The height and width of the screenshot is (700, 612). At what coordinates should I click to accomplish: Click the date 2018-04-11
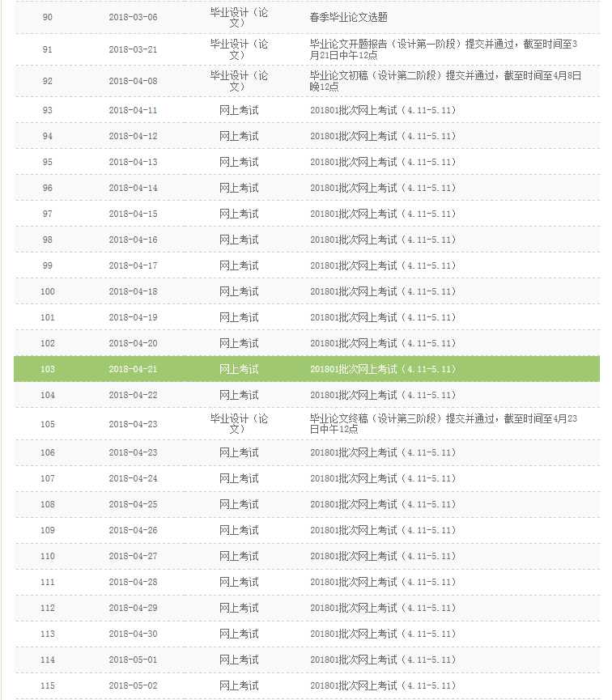tap(133, 110)
